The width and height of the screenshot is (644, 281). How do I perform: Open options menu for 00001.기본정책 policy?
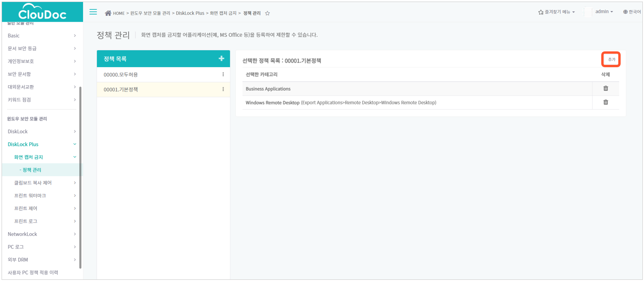tap(223, 89)
